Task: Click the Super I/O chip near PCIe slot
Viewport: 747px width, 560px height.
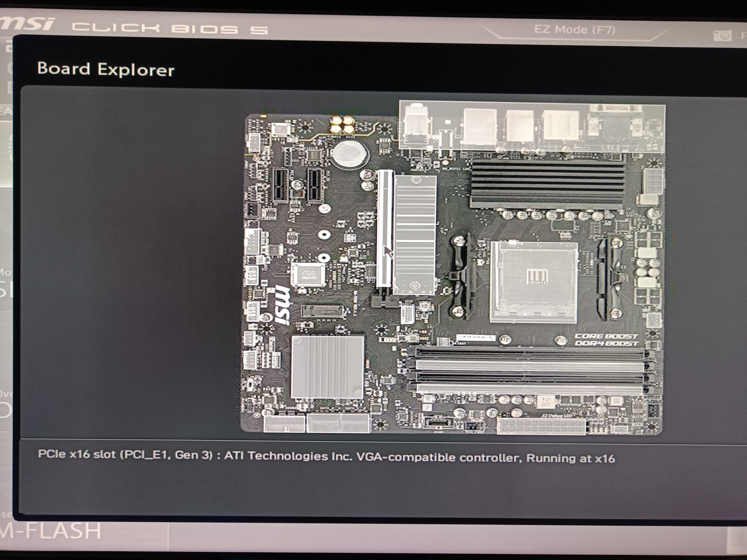Action: point(308,274)
